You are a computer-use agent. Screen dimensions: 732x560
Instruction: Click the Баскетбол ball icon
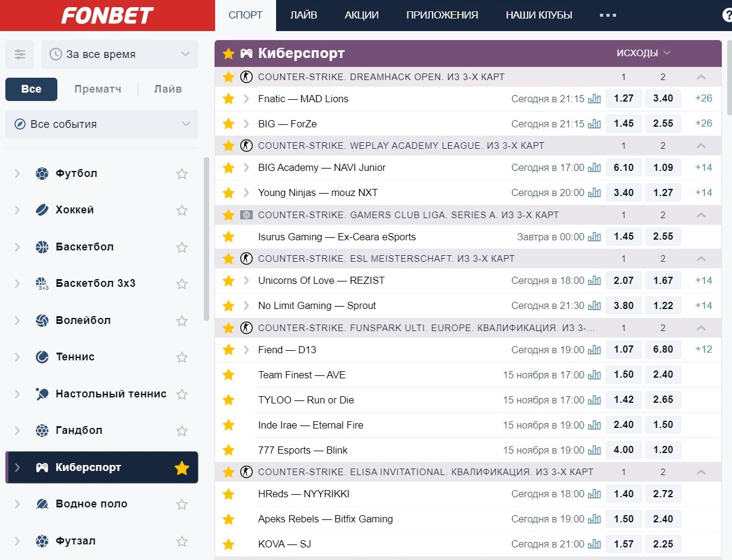pyautogui.click(x=42, y=247)
